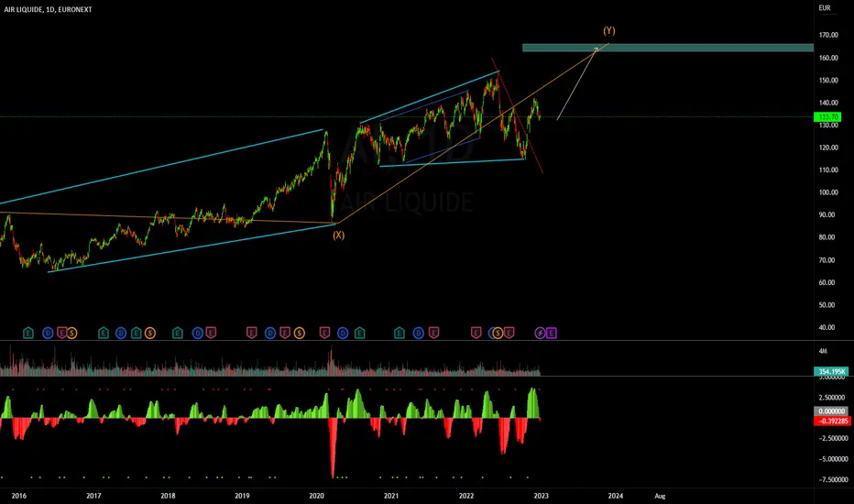This screenshot has width=854, height=504.
Task: Click the second red earnings marker of 2019
Action: click(285, 333)
